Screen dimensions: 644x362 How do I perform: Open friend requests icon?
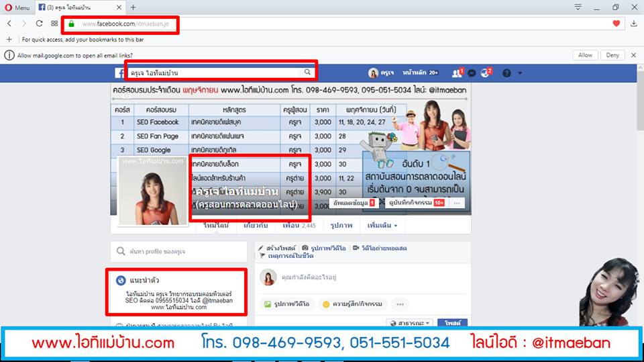(x=457, y=73)
